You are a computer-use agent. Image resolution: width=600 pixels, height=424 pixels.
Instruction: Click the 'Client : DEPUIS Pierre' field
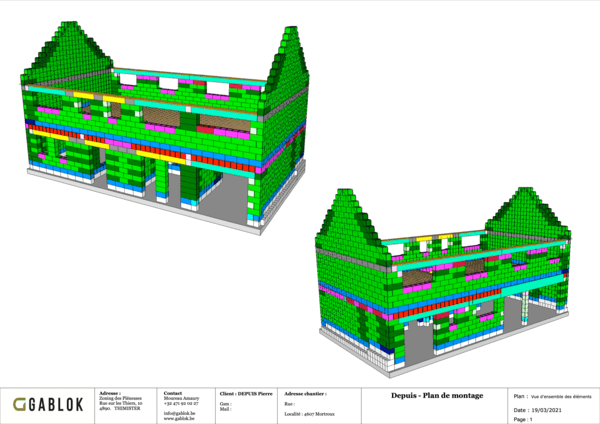tap(246, 395)
